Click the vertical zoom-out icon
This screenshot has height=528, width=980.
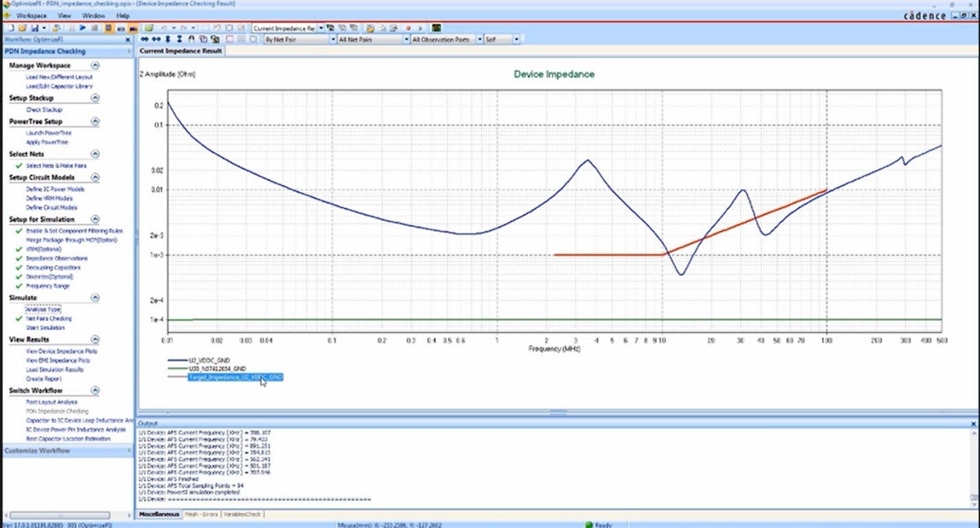click(180, 40)
